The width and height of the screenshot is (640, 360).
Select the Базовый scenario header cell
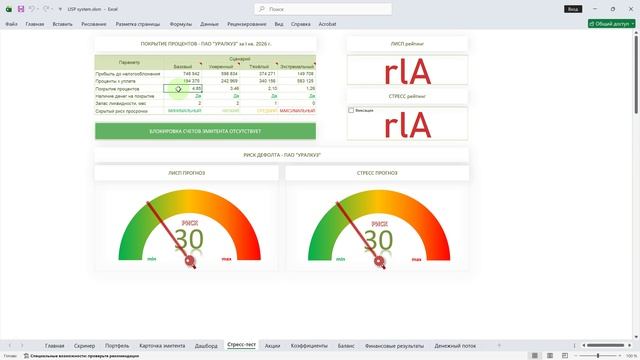coord(183,66)
